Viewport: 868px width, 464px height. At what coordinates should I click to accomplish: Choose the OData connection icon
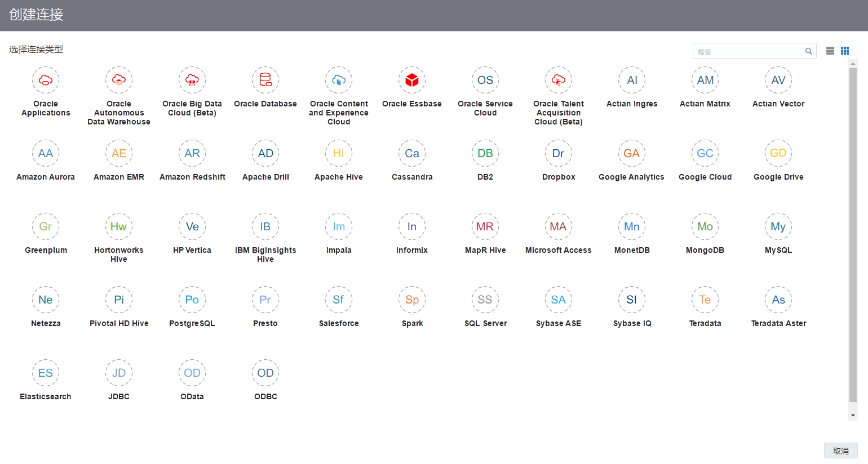tap(192, 373)
